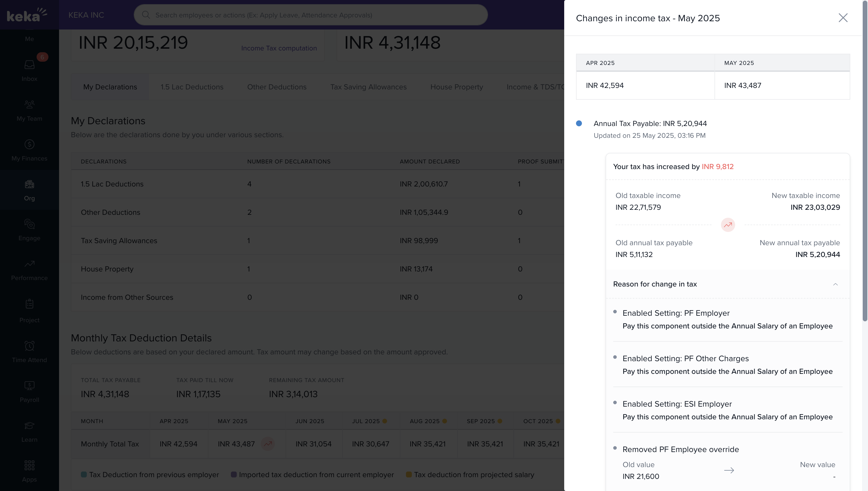The image size is (868, 491).
Task: Open the Performance module icon
Action: click(x=29, y=264)
